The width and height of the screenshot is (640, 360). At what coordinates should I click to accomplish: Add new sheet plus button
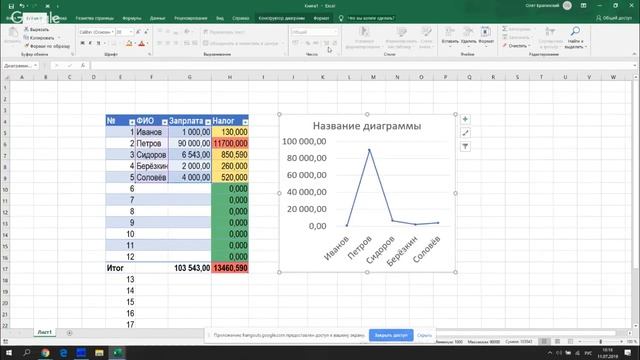[x=69, y=333]
